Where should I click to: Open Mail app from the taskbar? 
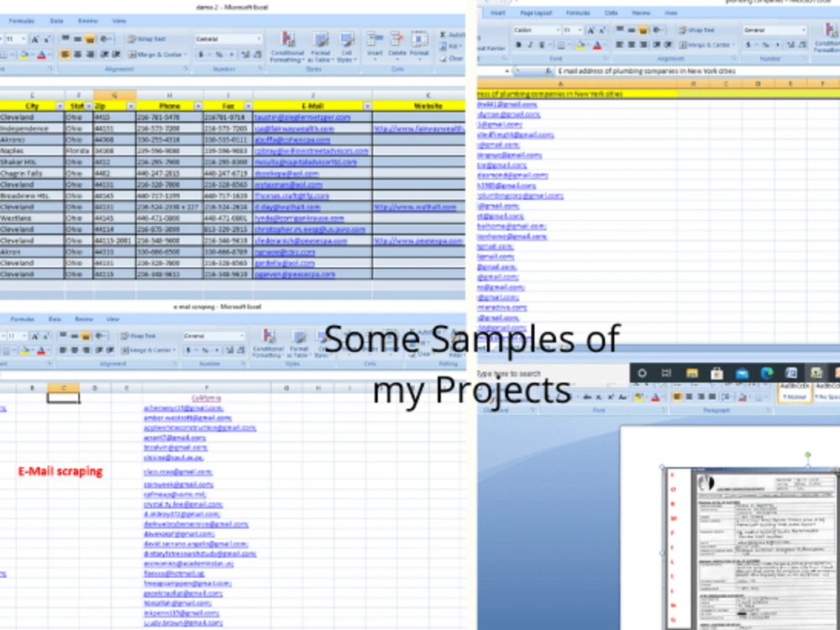tap(742, 373)
